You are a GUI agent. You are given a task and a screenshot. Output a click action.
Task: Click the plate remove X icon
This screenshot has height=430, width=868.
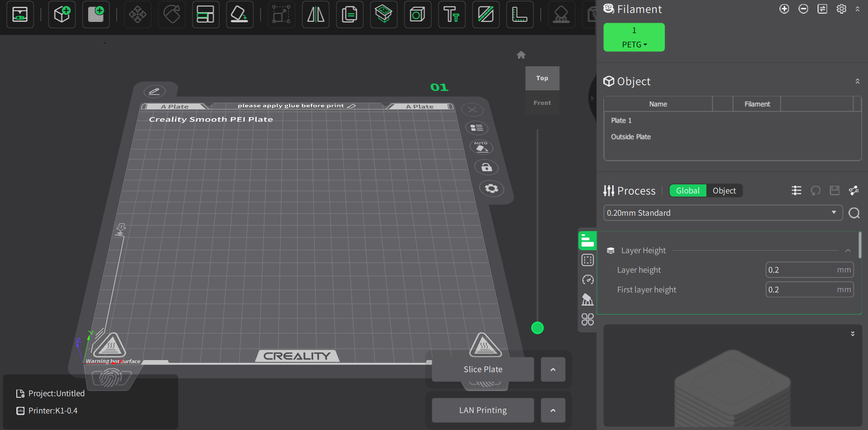pyautogui.click(x=473, y=110)
